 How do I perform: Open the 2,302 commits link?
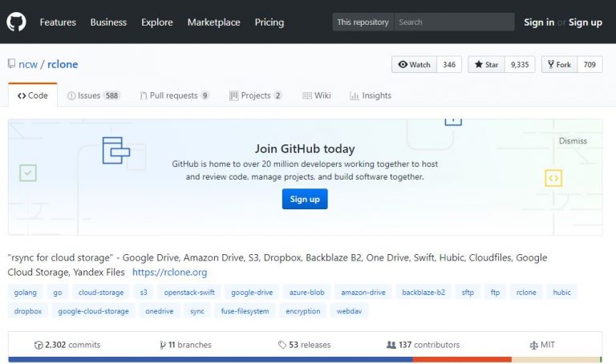point(67,345)
